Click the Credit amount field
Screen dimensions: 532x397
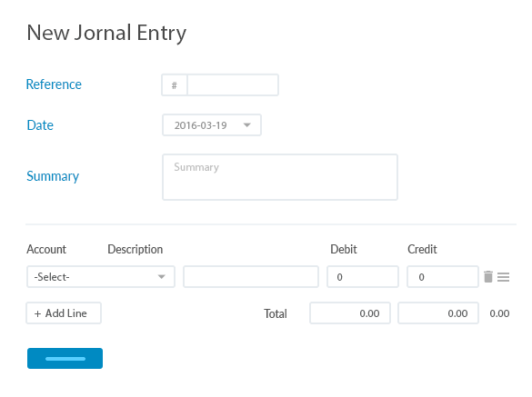point(443,277)
